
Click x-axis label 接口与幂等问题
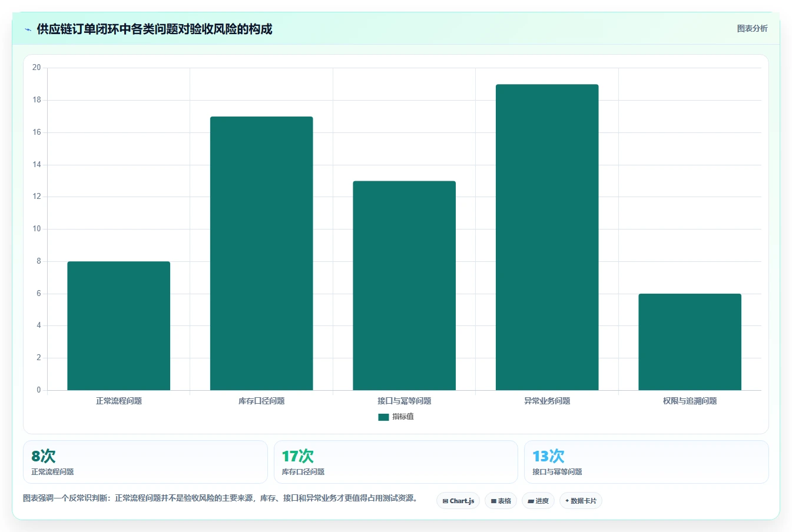[x=405, y=401]
